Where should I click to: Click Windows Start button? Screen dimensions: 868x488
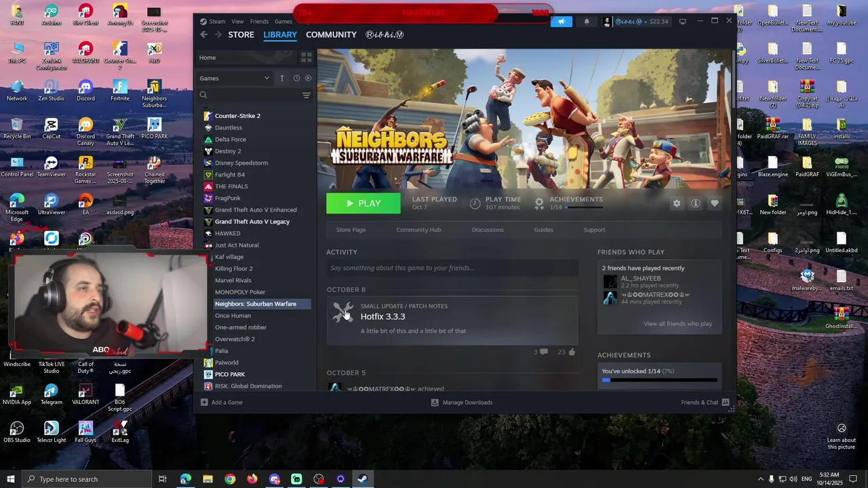(11, 479)
